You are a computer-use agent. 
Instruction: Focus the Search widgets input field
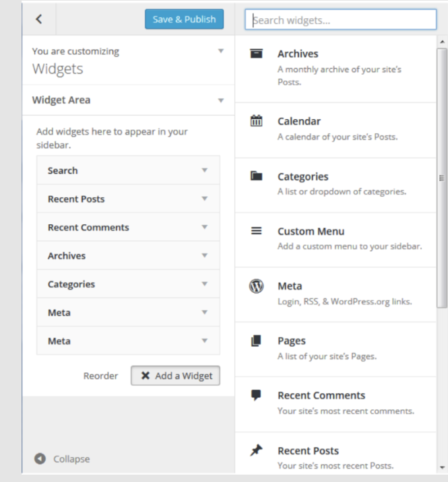pos(341,20)
